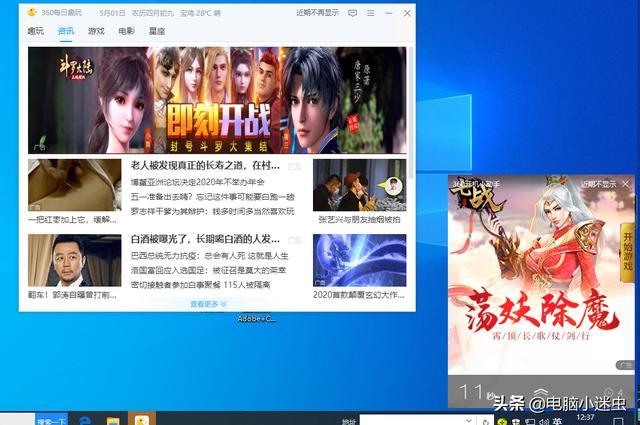640x425 pixels.
Task: Expand the taskbar address dropdown arrow
Action: tap(469, 420)
